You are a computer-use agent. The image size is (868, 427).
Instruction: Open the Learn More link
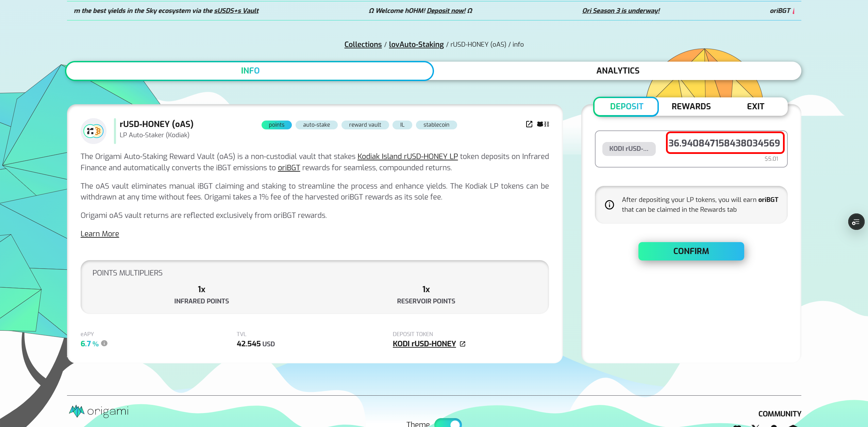100,234
